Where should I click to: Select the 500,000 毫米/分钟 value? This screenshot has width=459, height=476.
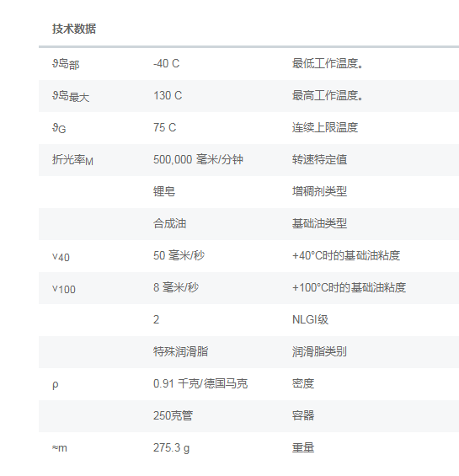(x=198, y=159)
